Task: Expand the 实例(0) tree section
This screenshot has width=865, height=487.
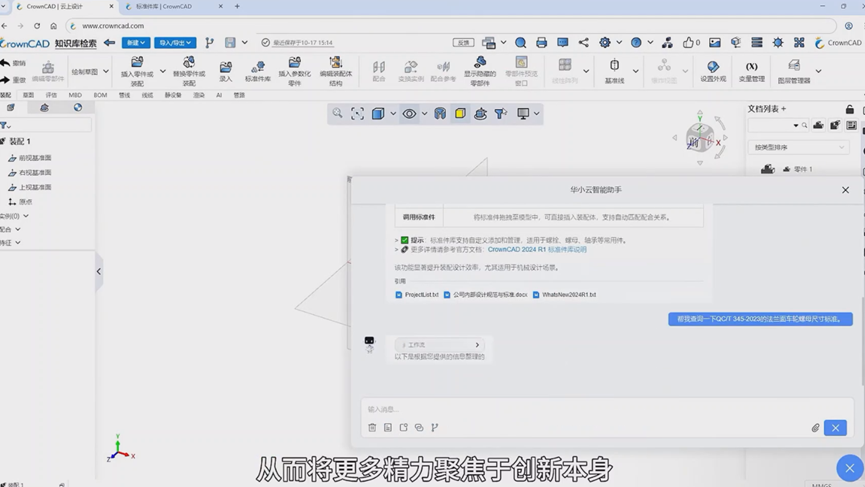Action: (x=25, y=216)
